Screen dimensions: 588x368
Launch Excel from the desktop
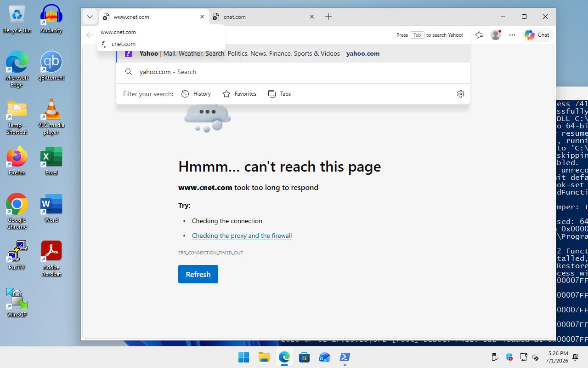coord(51,161)
